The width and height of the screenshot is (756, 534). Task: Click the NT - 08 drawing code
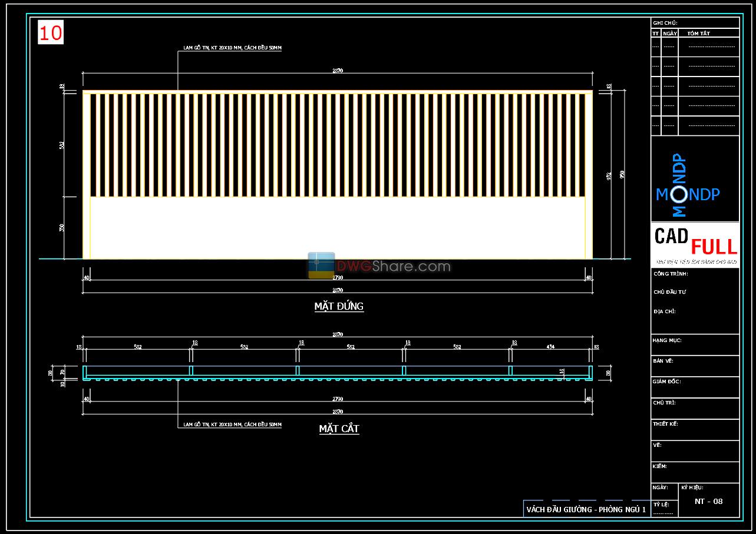click(708, 502)
